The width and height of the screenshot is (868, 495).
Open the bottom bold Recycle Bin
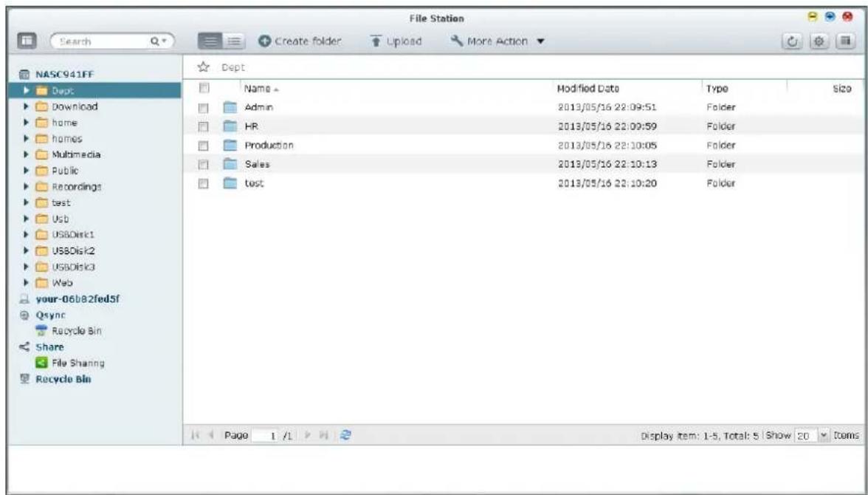pyautogui.click(x=63, y=379)
